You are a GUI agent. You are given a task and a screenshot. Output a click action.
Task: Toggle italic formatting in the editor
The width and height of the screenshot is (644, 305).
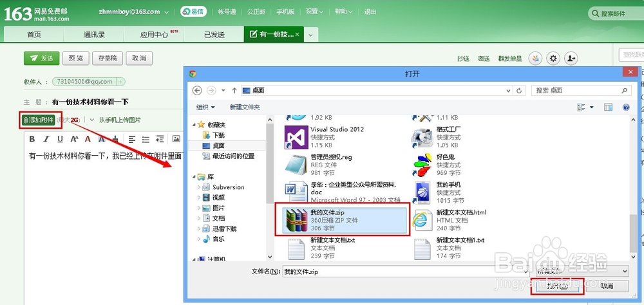pos(46,139)
